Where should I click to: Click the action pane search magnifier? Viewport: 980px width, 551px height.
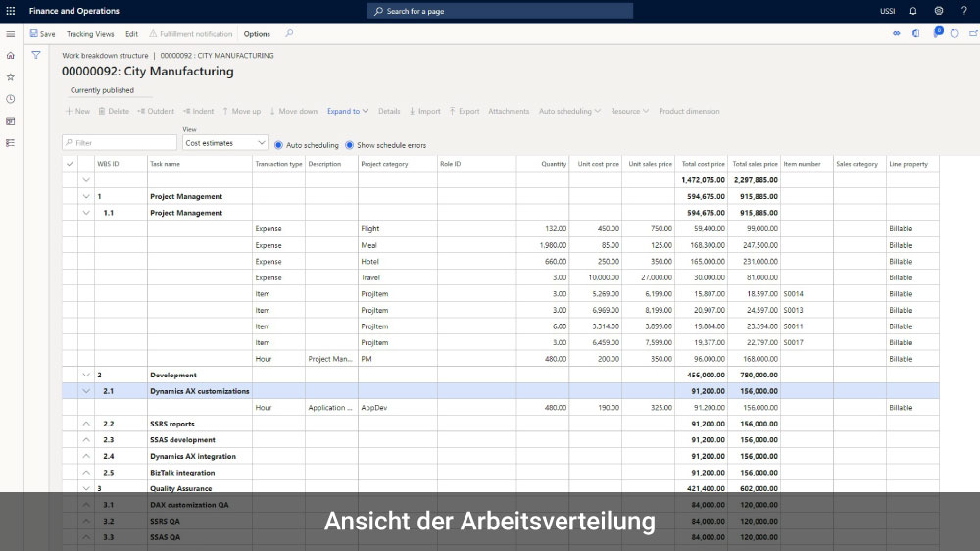pyautogui.click(x=289, y=33)
